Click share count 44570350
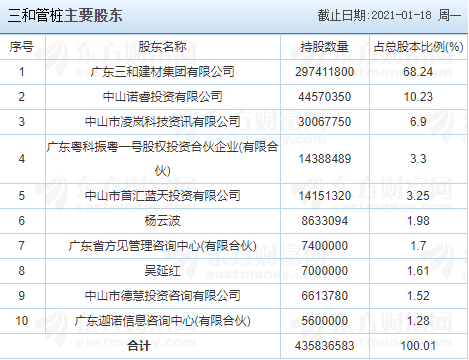The height and width of the screenshot is (360, 469). pos(324,97)
